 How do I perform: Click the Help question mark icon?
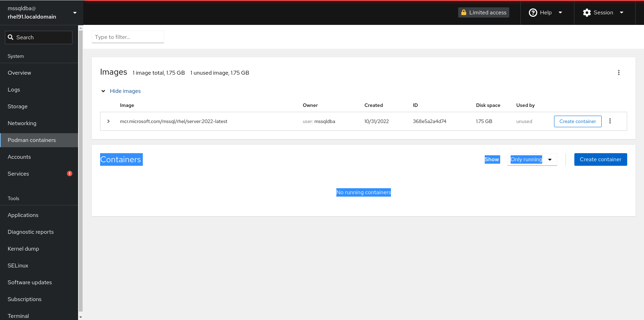[x=533, y=13]
